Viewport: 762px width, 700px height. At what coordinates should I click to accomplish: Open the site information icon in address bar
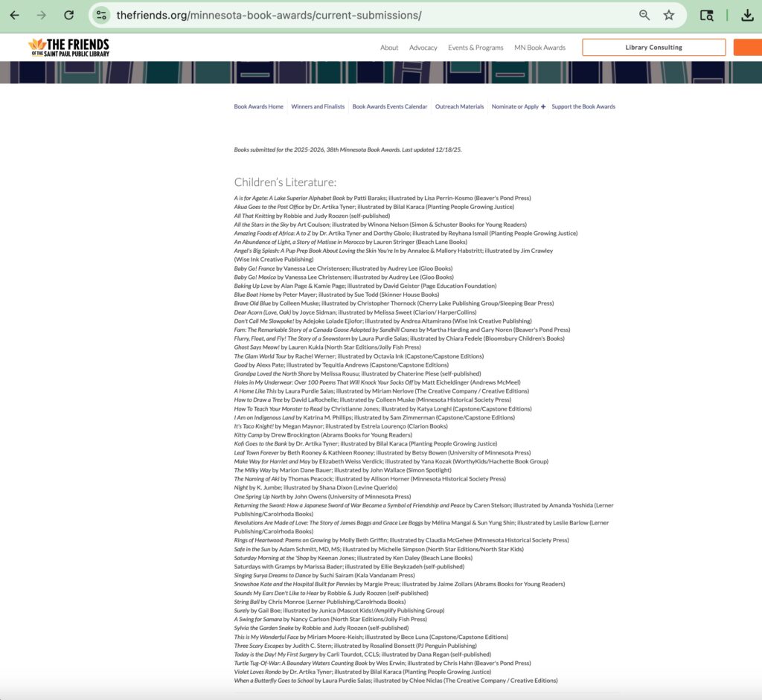pyautogui.click(x=102, y=15)
